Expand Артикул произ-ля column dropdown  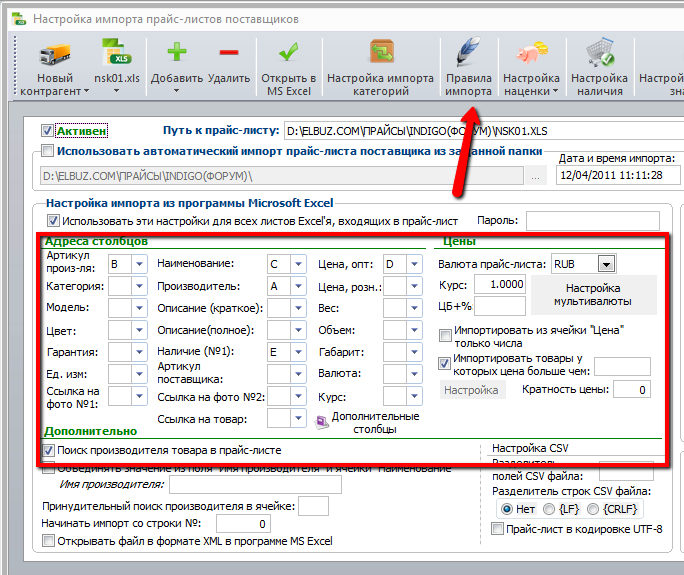[139, 264]
